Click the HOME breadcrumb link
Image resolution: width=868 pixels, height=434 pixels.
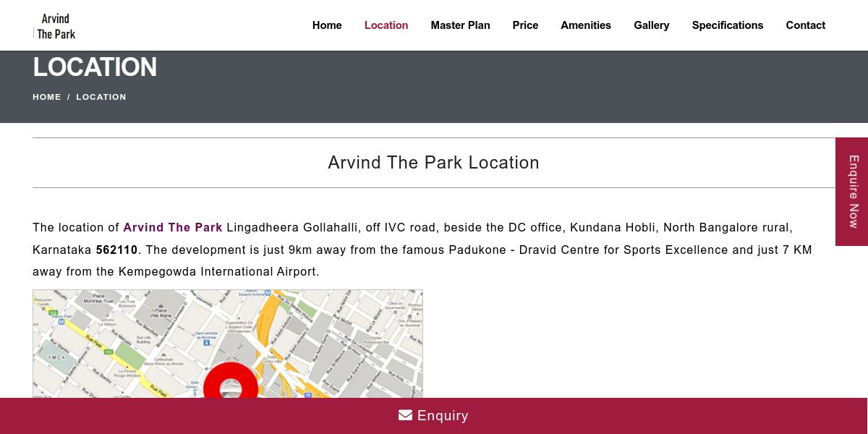pyautogui.click(x=47, y=97)
